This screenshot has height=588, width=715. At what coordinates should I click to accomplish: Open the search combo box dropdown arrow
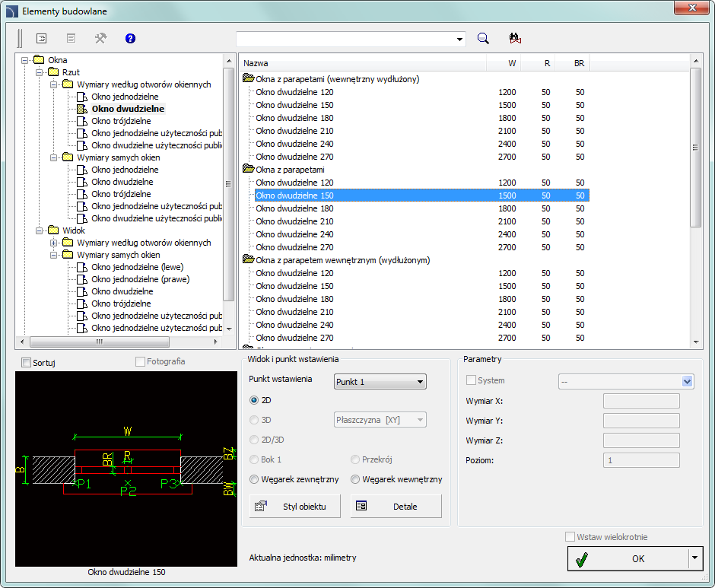tap(459, 40)
